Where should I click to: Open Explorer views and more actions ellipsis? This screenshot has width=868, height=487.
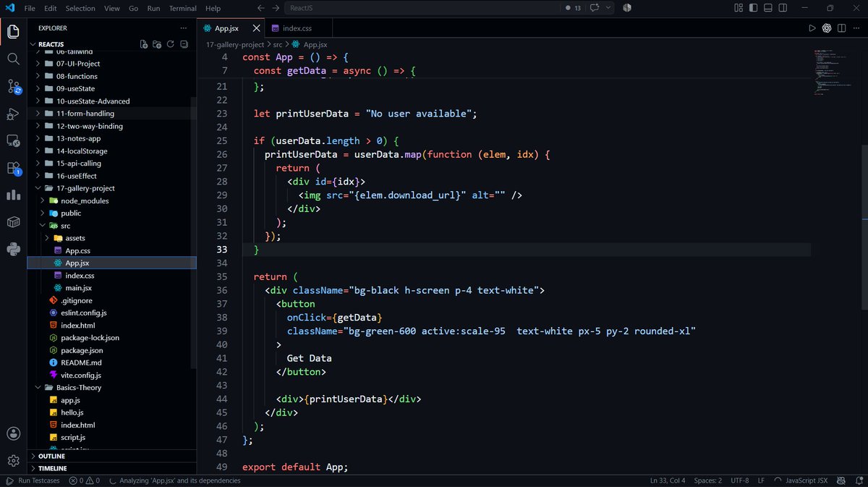(183, 28)
